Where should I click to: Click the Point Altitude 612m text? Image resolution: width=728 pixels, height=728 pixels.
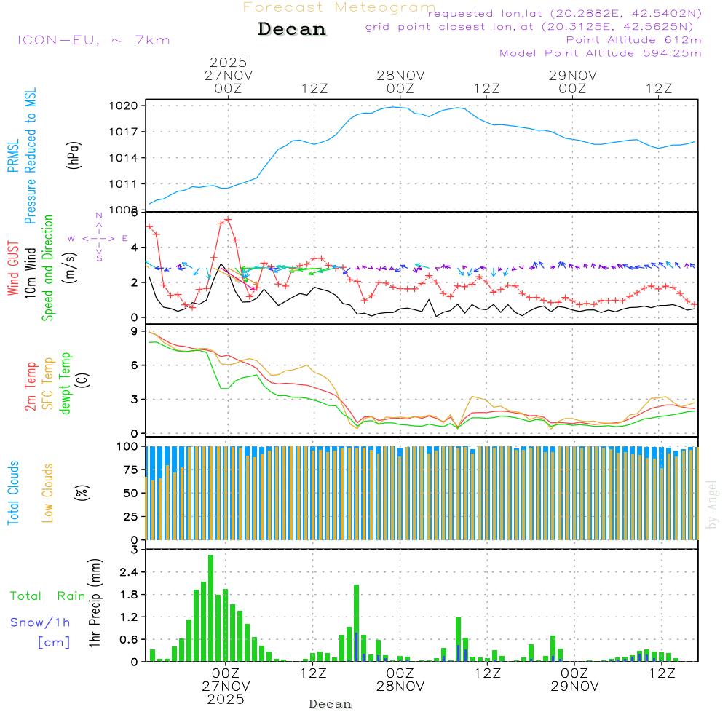(x=633, y=40)
